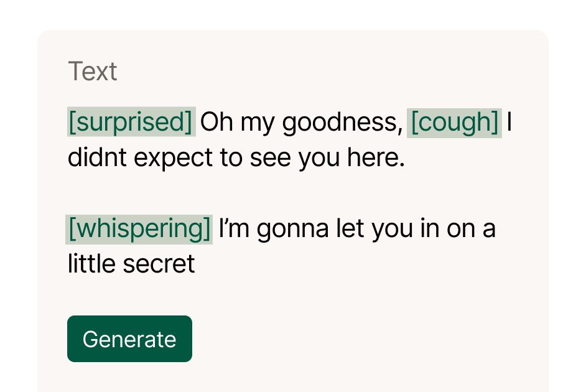Screen dimensions: 586x392
Task: Click the green highlighted surprised tag
Action: [x=131, y=121]
